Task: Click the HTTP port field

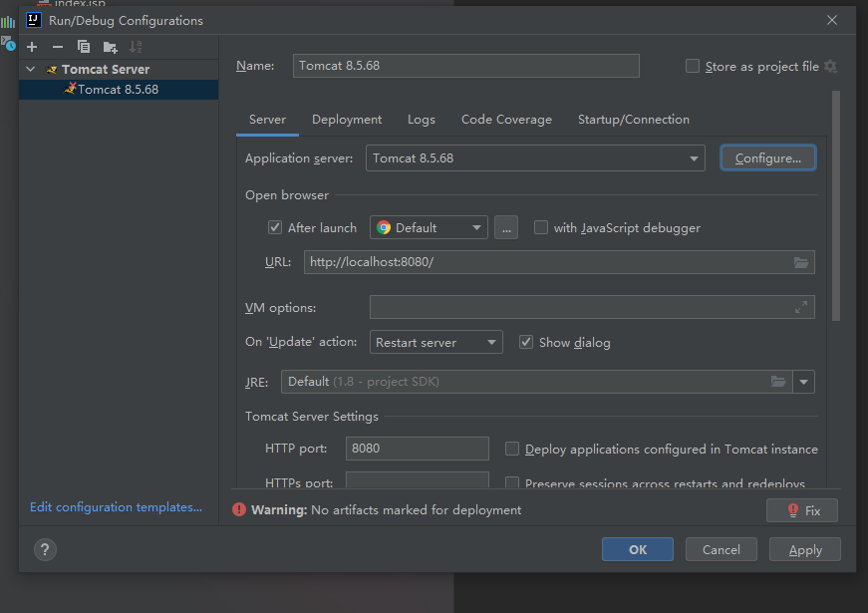Action: (x=418, y=449)
